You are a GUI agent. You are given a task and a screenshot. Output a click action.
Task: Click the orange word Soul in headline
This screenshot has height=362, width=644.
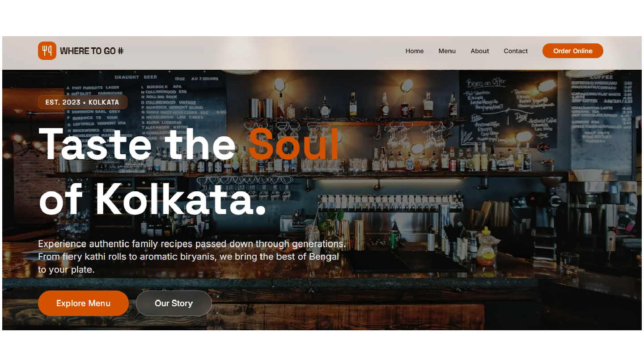pos(294,143)
